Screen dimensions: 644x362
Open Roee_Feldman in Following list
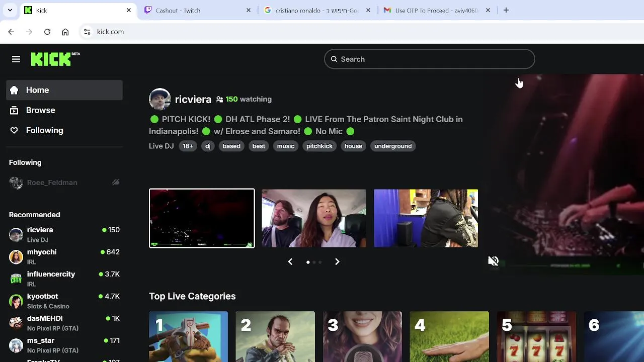tap(64, 183)
